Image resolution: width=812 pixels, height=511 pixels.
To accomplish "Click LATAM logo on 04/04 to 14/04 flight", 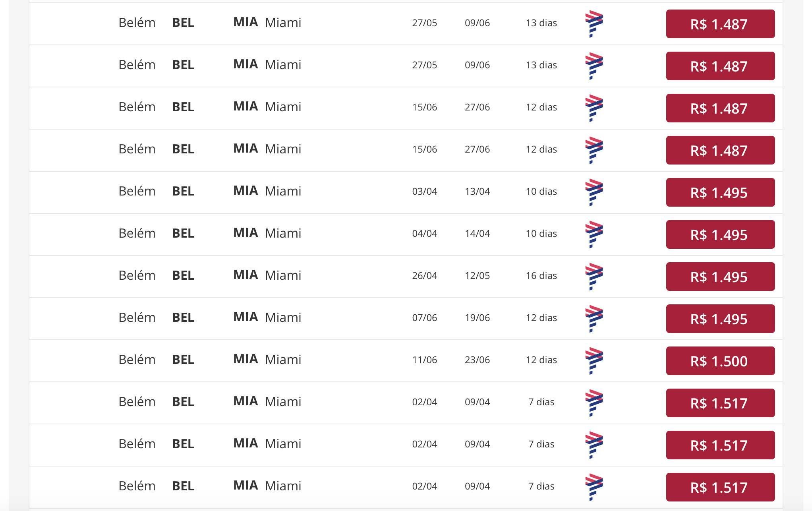I will tap(594, 234).
